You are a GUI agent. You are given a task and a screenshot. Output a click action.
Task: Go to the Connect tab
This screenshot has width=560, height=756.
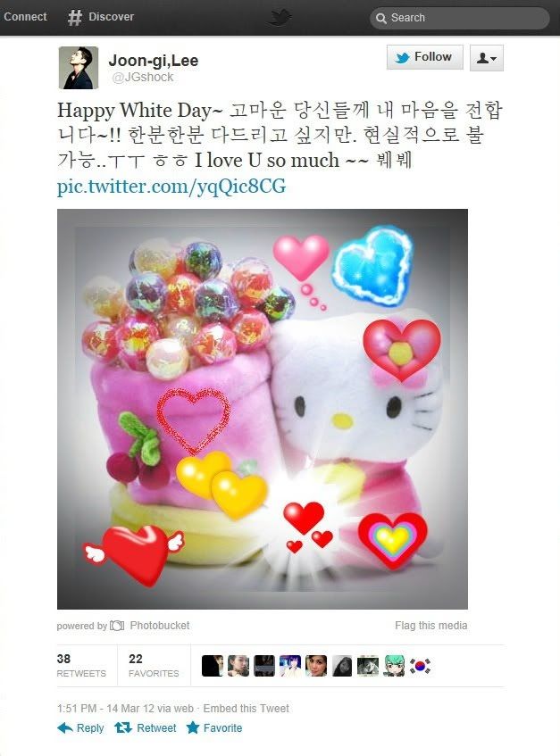click(x=25, y=17)
